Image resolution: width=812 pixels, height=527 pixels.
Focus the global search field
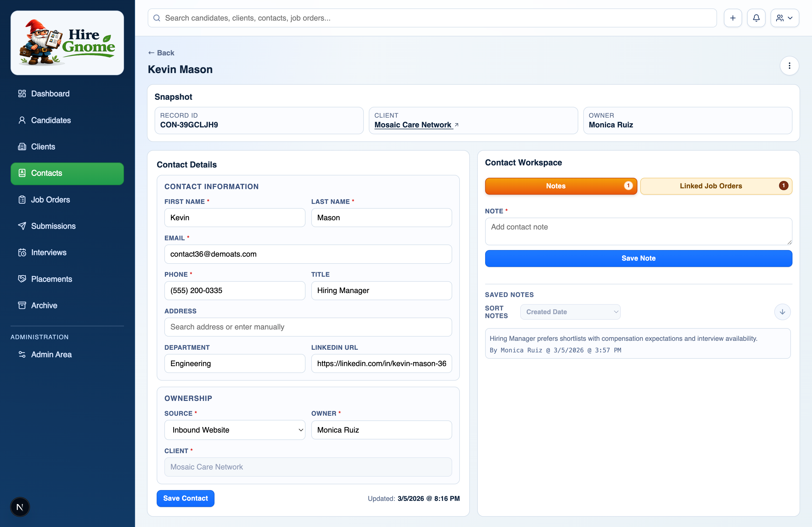[432, 18]
